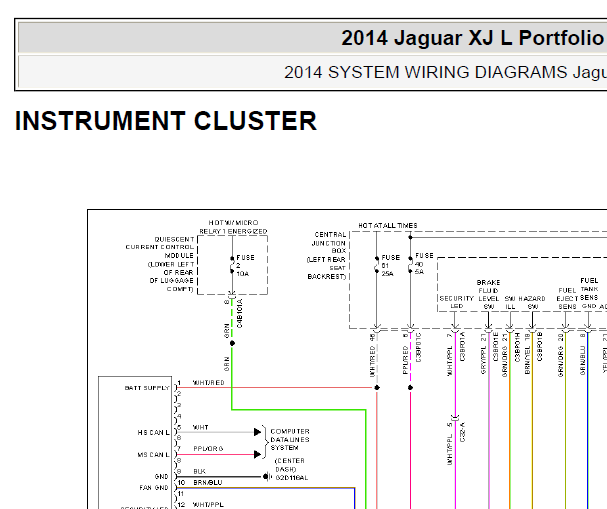Select the "COMPUTER DATA LINES SYSTEM" label
This screenshot has width=607, height=509.
coord(290,439)
